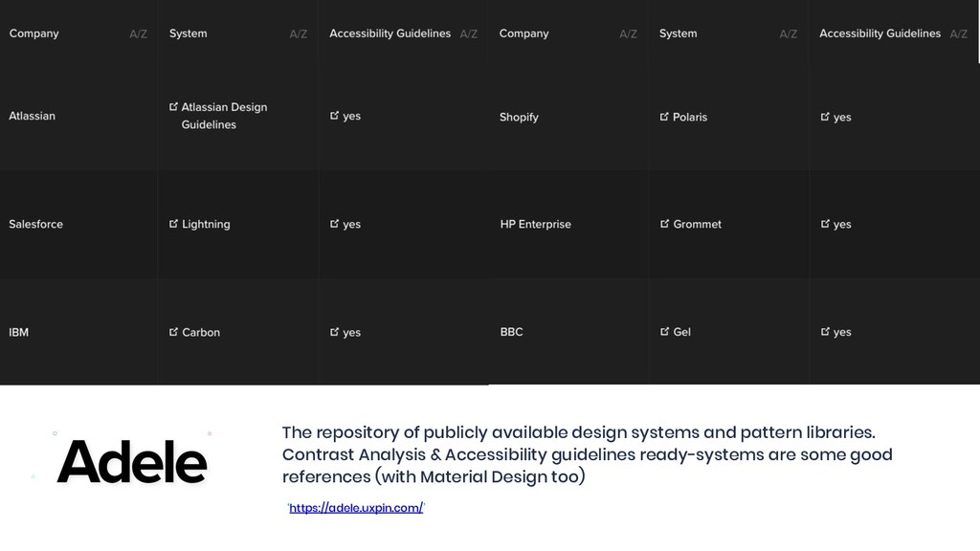The width and height of the screenshot is (980, 551).
Task: Open the Grommet system link
Action: click(697, 224)
